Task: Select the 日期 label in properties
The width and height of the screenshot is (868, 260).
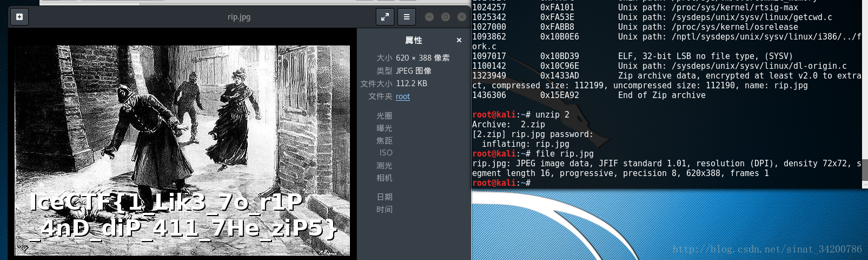Action: click(x=385, y=197)
